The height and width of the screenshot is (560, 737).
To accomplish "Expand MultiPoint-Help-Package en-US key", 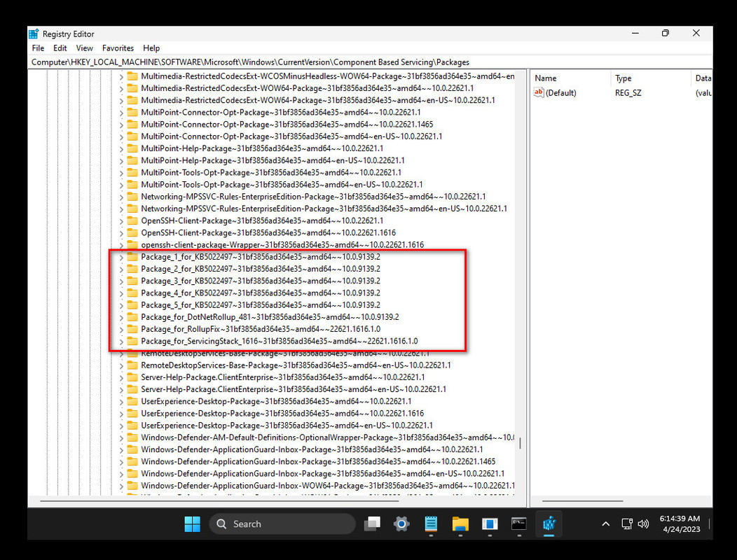I will coord(120,161).
